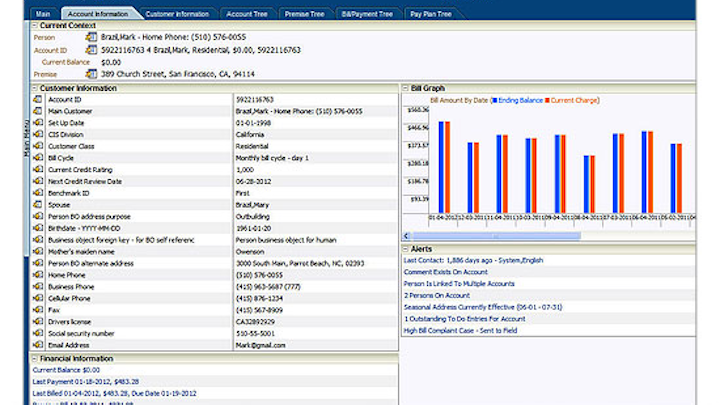Open the Pay Plan Tree tab
This screenshot has width=720, height=405.
(431, 14)
